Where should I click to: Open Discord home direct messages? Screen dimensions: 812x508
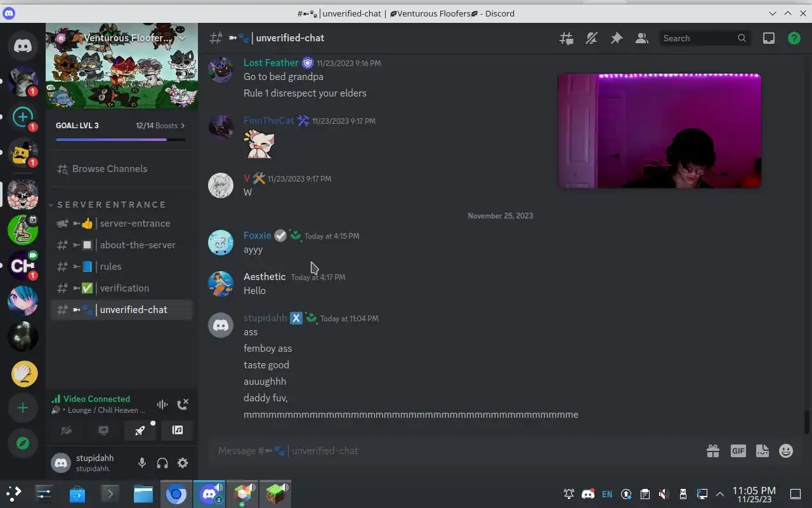coord(23,46)
